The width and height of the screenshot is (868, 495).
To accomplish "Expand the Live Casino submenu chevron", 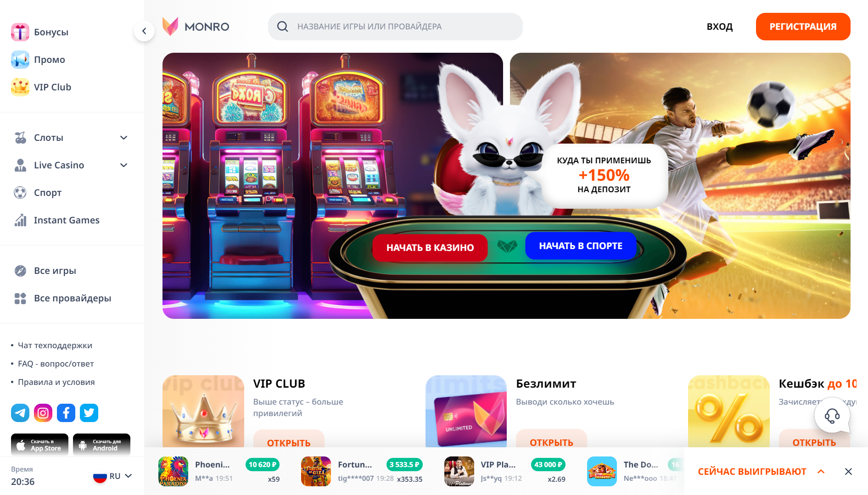I will 123,165.
